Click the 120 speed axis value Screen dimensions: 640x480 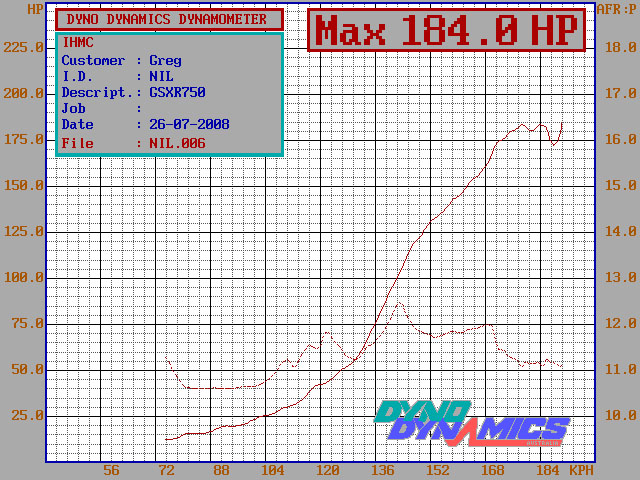[328, 470]
